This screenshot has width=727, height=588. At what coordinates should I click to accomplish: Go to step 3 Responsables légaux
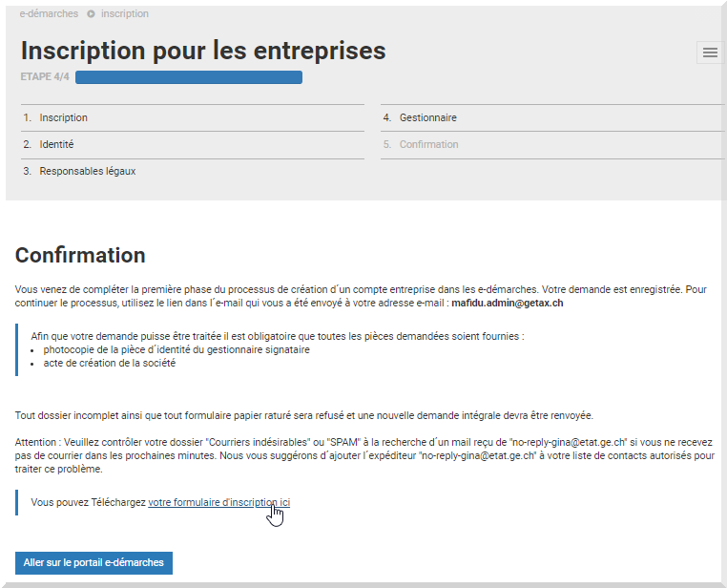tap(193, 171)
